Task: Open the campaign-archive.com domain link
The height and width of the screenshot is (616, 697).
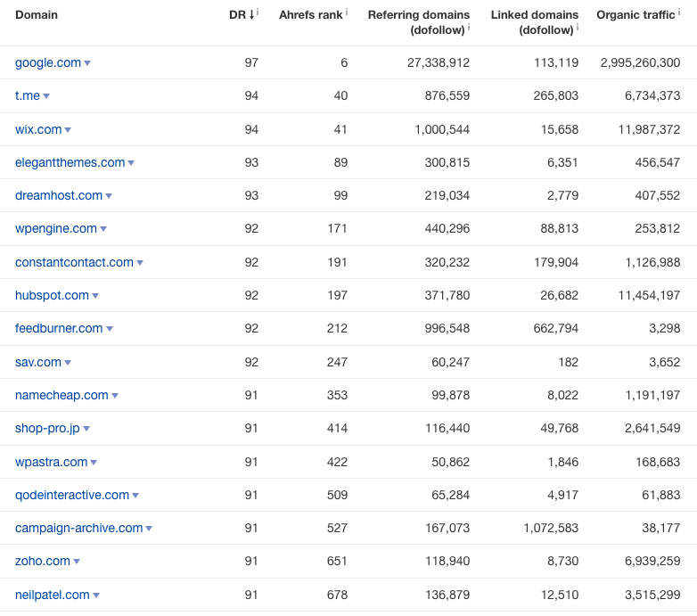Action: pyautogui.click(x=79, y=528)
